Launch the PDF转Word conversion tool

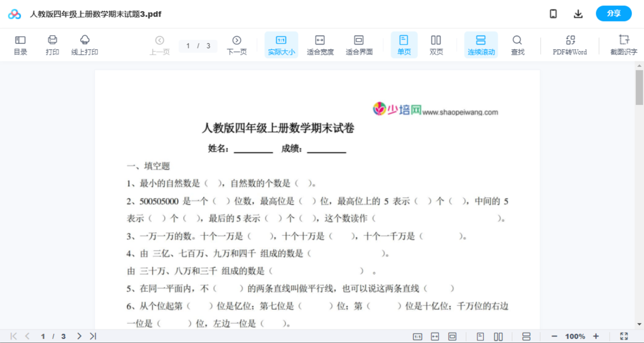point(569,45)
